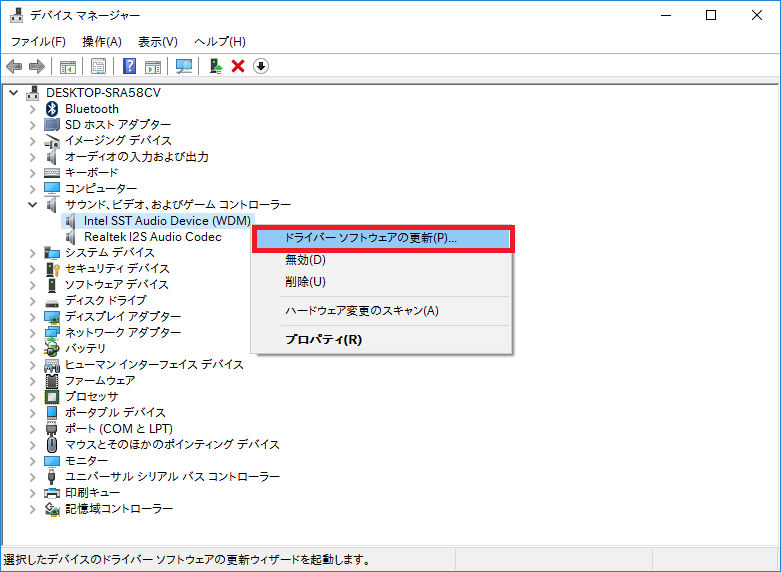Screen dimensions: 781x572
Task: Click the ディスク ドライブ drive icon
Action: [52, 301]
